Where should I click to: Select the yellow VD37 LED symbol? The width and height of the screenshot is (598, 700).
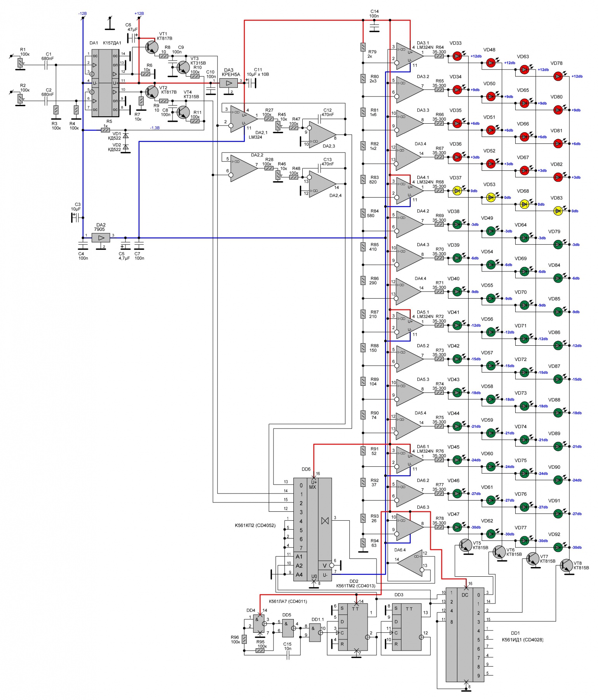457,191
